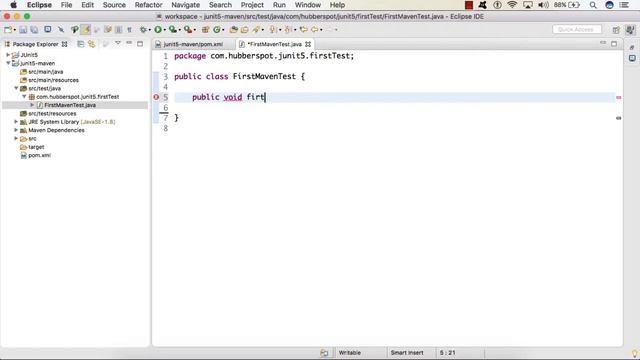Select src/main/java in Package Explorer
Image resolution: width=640 pixels, height=360 pixels.
45,72
